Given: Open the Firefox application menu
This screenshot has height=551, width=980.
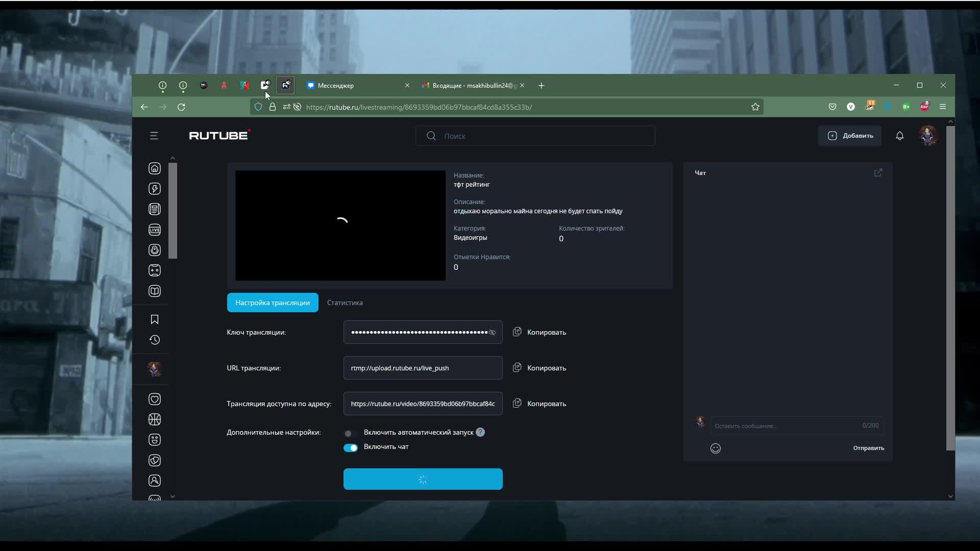Looking at the screenshot, I should (943, 107).
